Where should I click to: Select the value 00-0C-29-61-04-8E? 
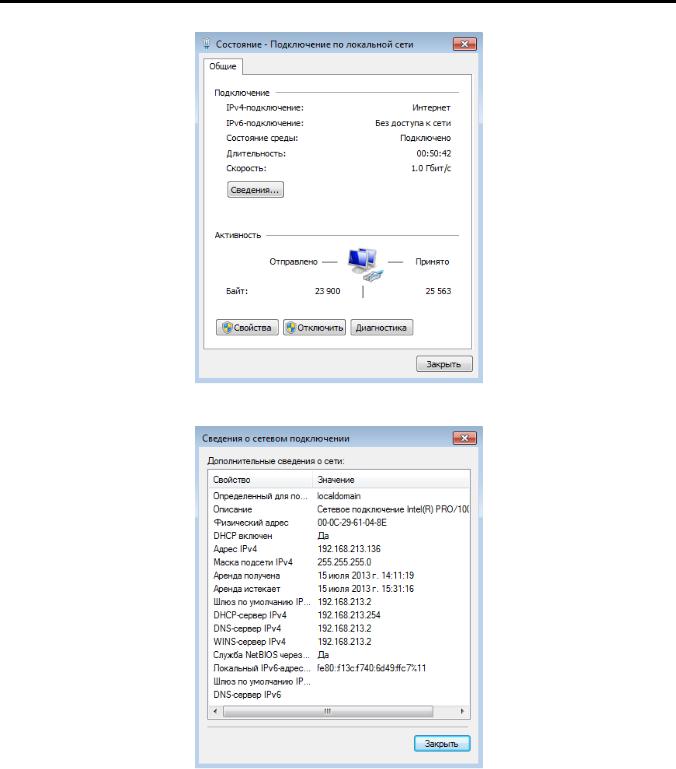[352, 523]
